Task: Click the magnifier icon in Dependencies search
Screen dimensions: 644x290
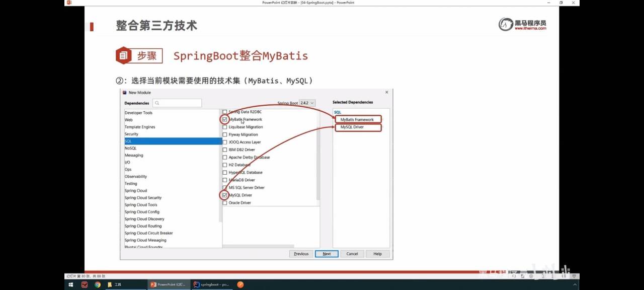Action: pyautogui.click(x=157, y=103)
